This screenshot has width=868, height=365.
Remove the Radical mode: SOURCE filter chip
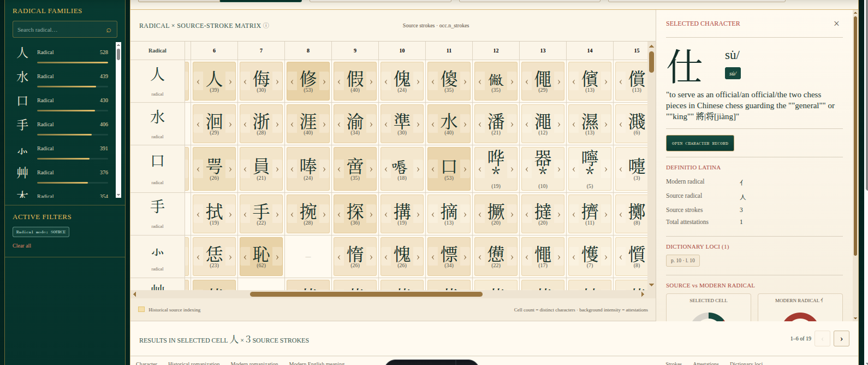(x=41, y=232)
